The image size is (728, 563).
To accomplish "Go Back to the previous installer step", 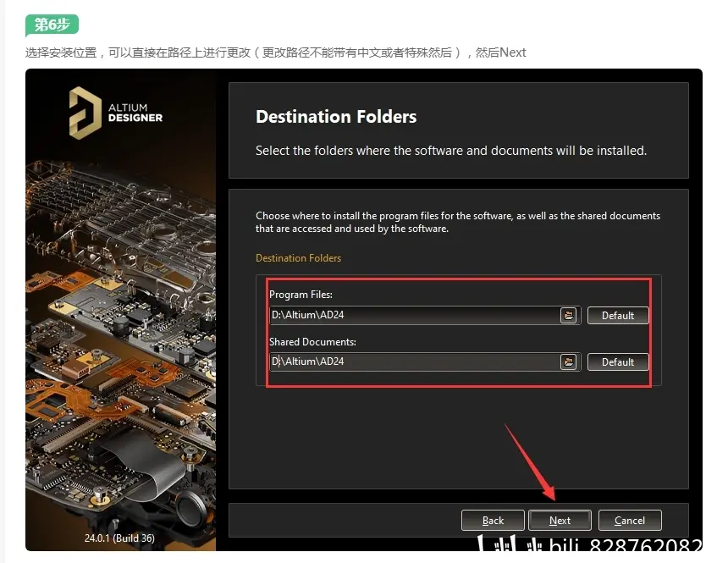I will [493, 521].
